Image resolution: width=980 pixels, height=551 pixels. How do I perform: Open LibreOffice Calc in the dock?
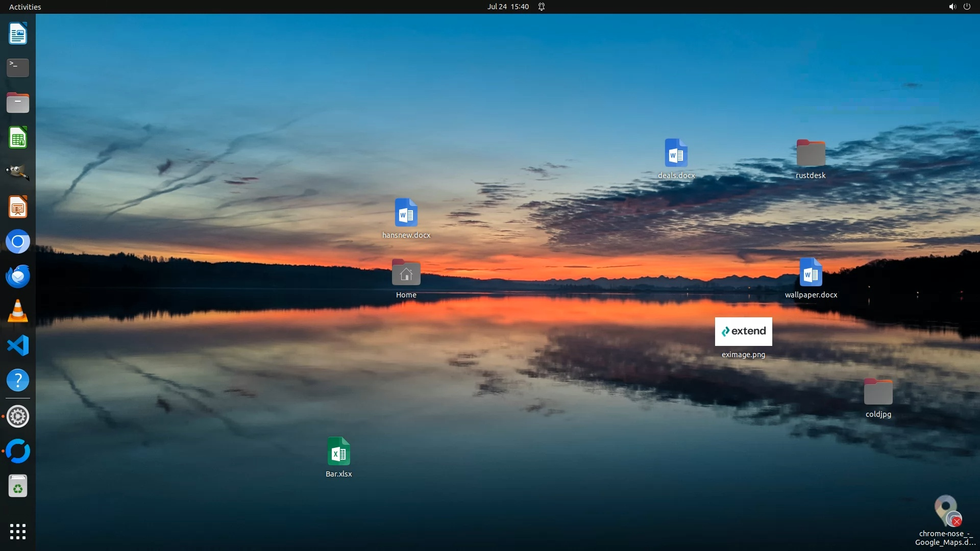point(18,138)
